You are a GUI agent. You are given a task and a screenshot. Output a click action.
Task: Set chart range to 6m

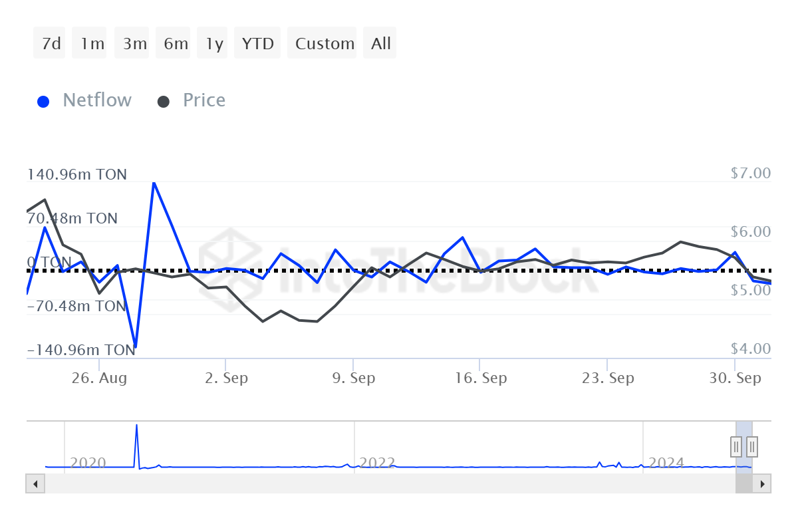[x=176, y=43]
